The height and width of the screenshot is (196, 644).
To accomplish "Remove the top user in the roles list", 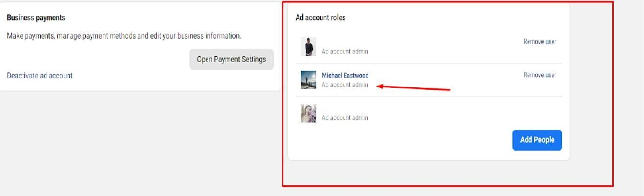I will [x=539, y=42].
